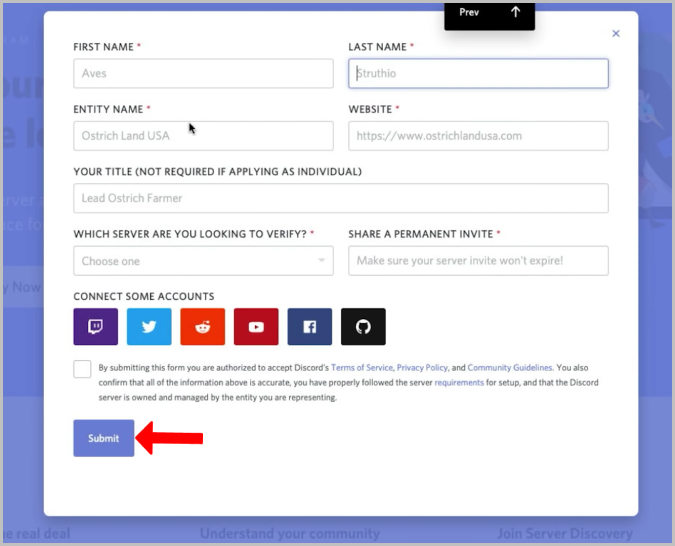Focus the First Name field
675x546 pixels.
203,74
